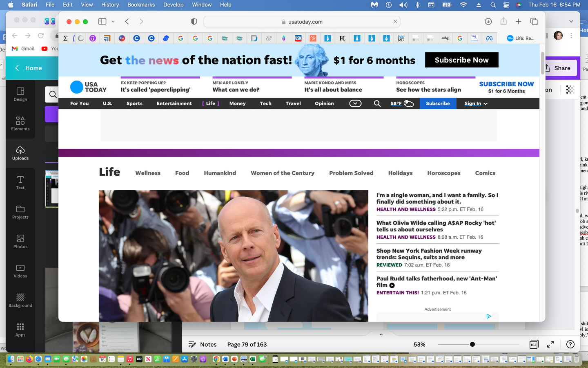Open the Bookmarks menu
This screenshot has width=588, height=368.
coord(141,5)
